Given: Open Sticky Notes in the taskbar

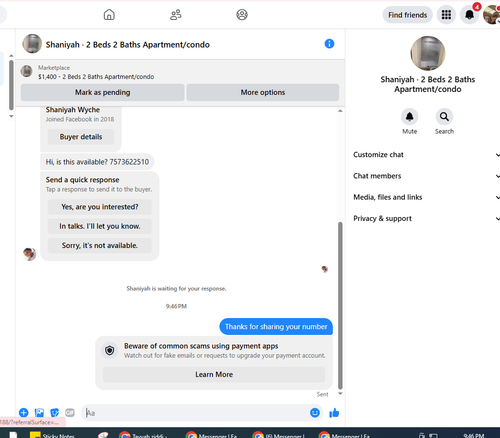Looking at the screenshot, I should pos(52,434).
